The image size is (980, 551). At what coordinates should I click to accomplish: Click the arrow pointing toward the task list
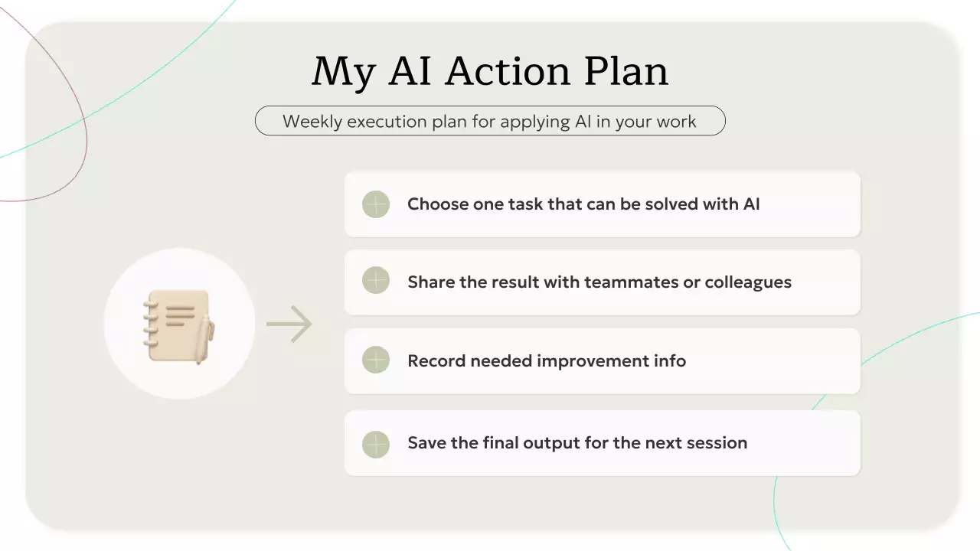(289, 324)
